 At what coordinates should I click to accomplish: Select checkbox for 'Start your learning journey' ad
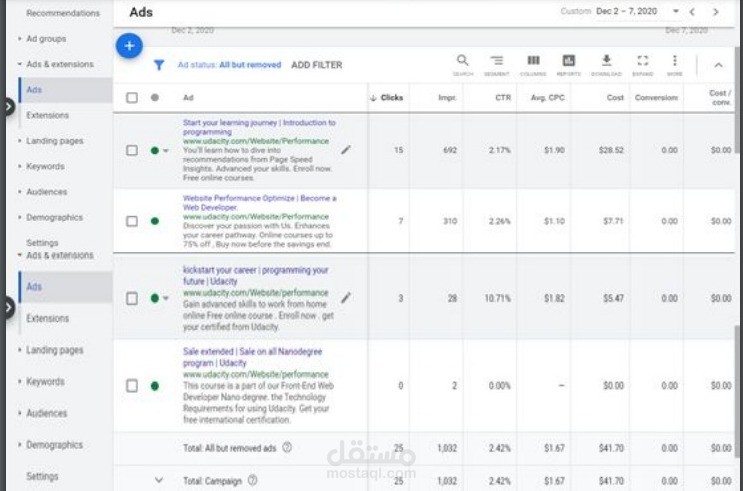click(x=132, y=150)
